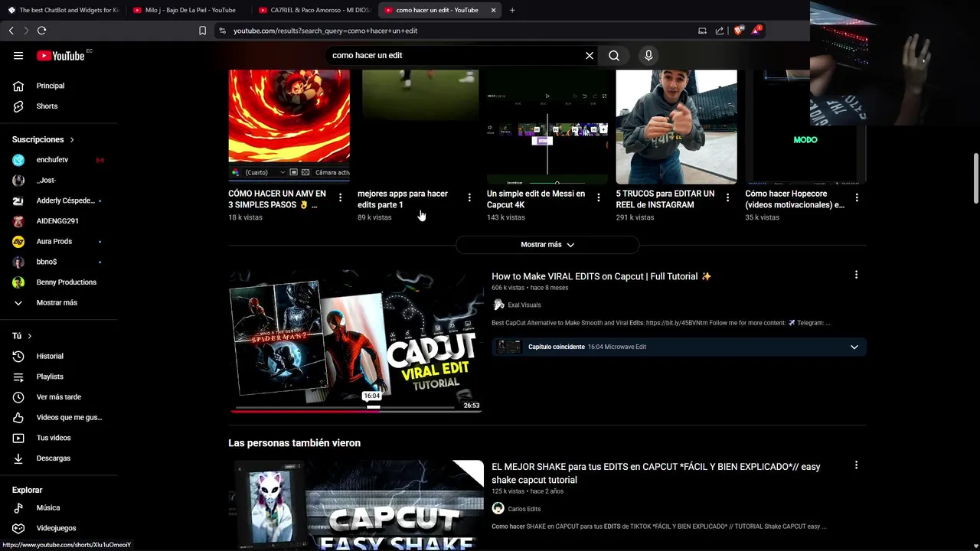Image resolution: width=980 pixels, height=551 pixels.
Task: Close the 'como hacer un edit' tab
Action: (x=493, y=10)
